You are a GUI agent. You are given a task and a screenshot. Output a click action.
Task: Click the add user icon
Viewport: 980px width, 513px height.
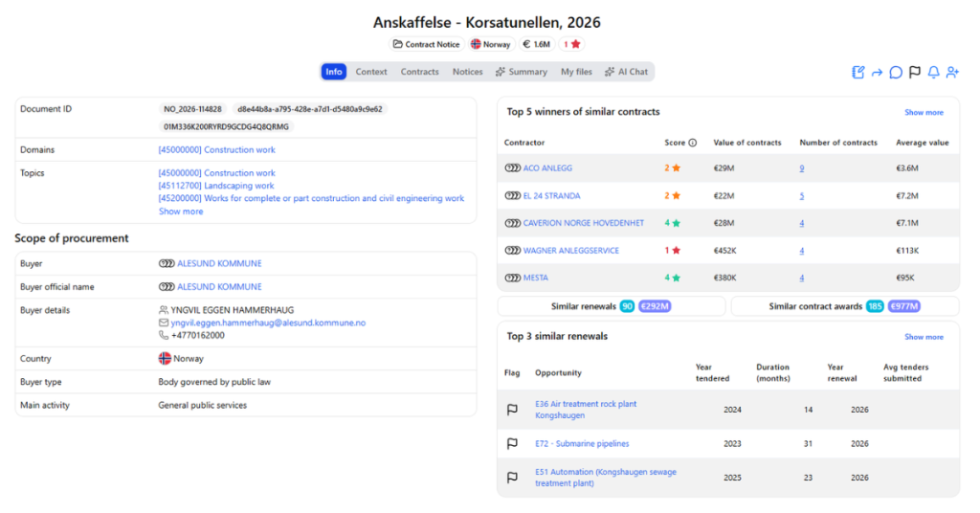point(952,73)
